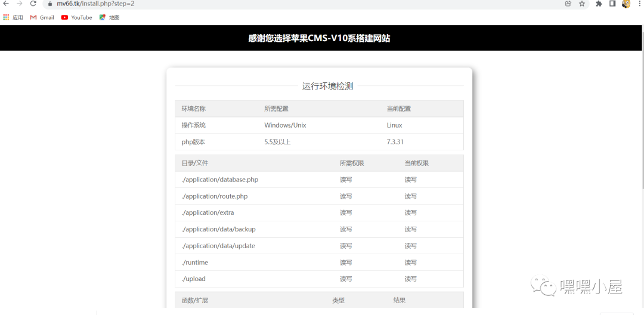Bookmark this page with the star icon
Screen dimensions: 644x315
coord(581,4)
